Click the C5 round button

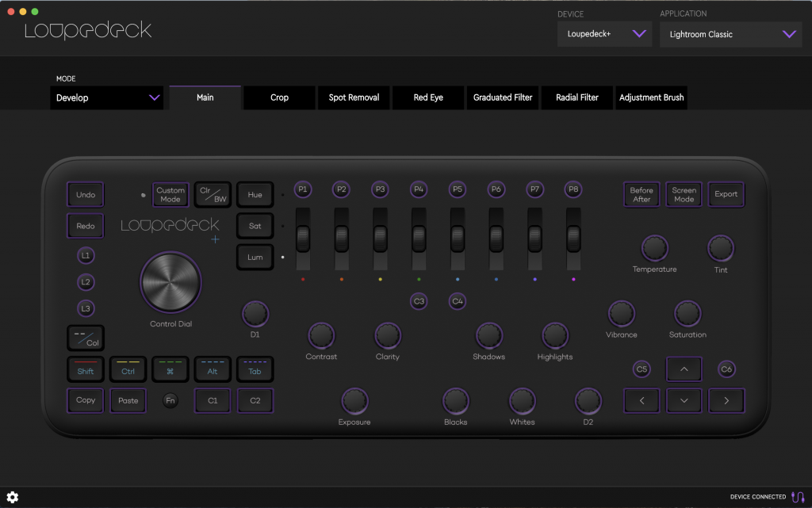[x=642, y=369]
